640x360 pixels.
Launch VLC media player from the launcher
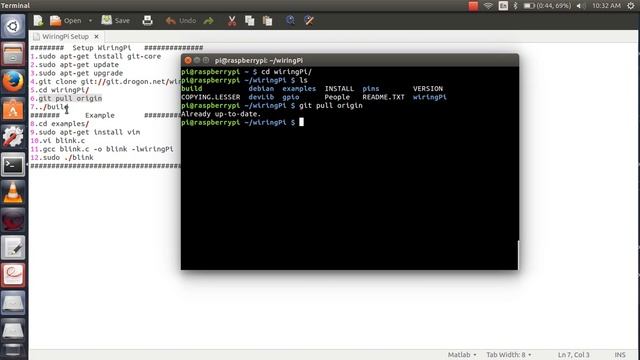13,192
